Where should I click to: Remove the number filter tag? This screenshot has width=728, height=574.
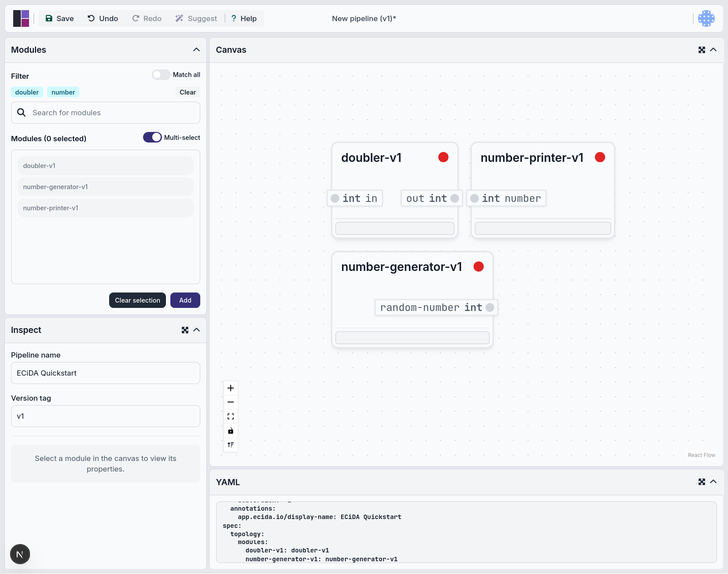[x=63, y=92]
